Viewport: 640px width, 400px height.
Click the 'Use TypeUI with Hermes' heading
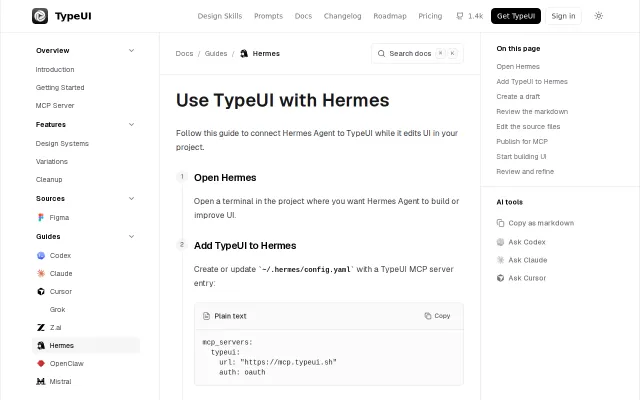(282, 100)
